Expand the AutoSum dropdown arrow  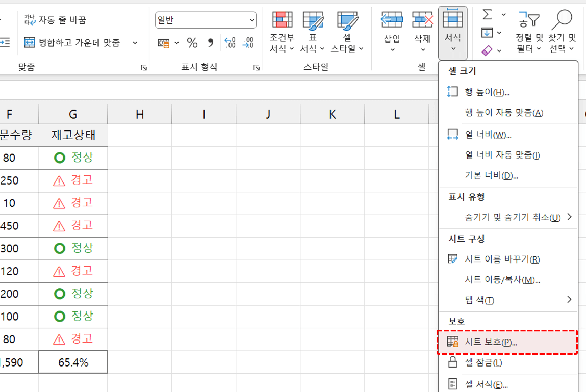[504, 15]
